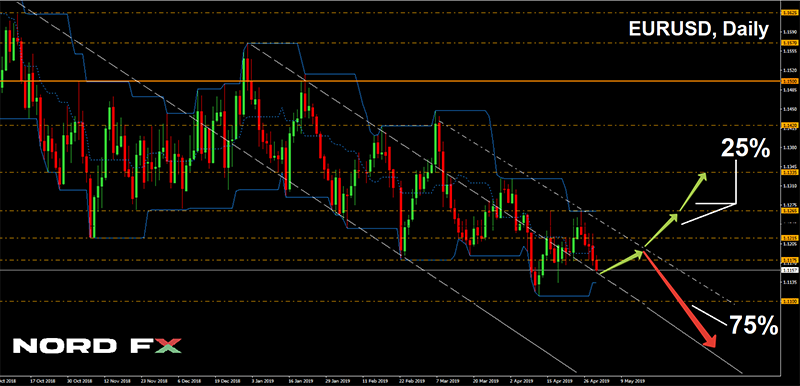Click the current price label 1.1157
Screen dimensions: 800x386
[x=790, y=270]
